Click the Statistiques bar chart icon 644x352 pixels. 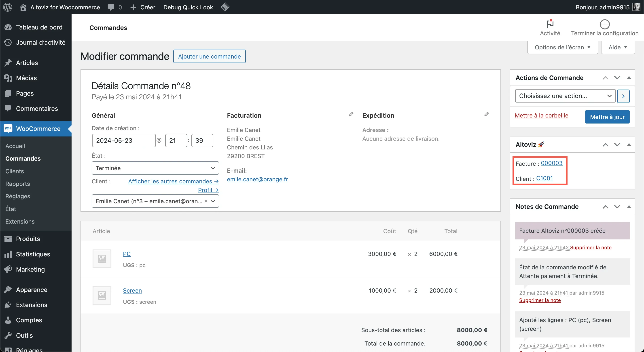(8, 254)
